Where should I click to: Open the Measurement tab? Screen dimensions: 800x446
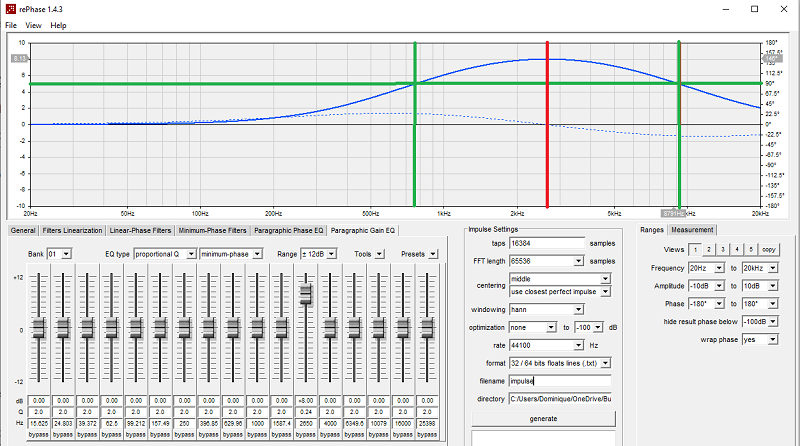point(692,230)
